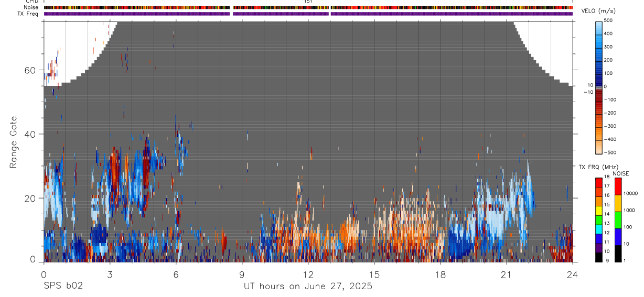
Task: Click the purple TX Freq strip near 12 UT
Action: coord(308,14)
